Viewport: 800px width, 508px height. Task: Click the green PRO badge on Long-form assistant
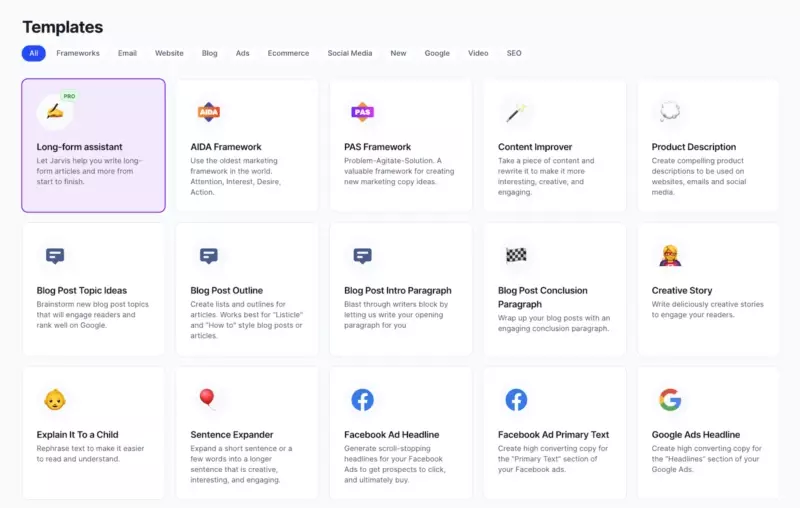(x=69, y=96)
